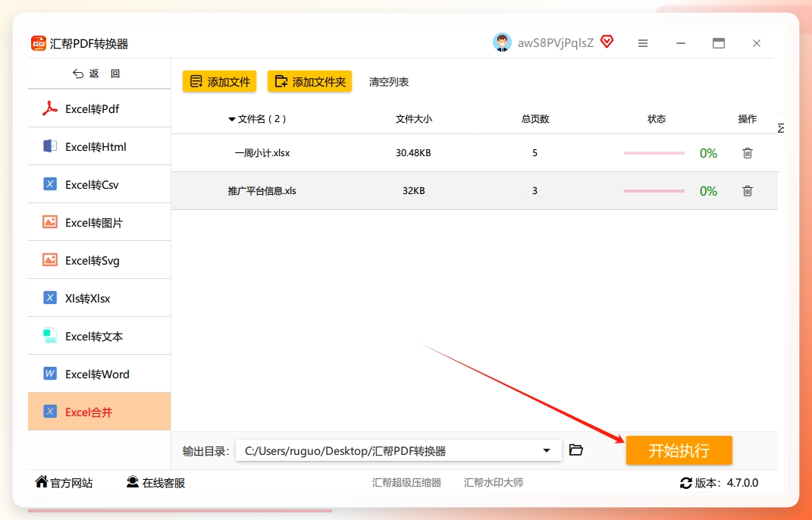This screenshot has width=812, height=520.
Task: Click the 30.48KB file size cell
Action: pos(413,153)
